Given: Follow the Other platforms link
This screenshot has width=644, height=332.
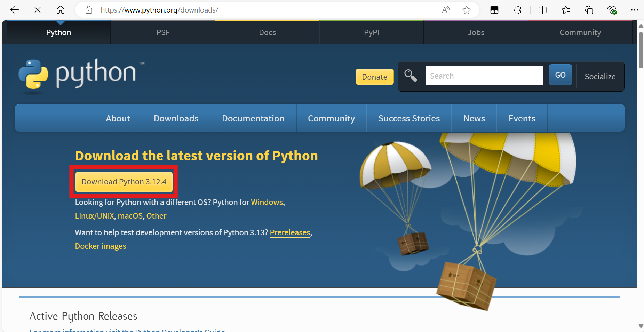Looking at the screenshot, I should [x=156, y=216].
